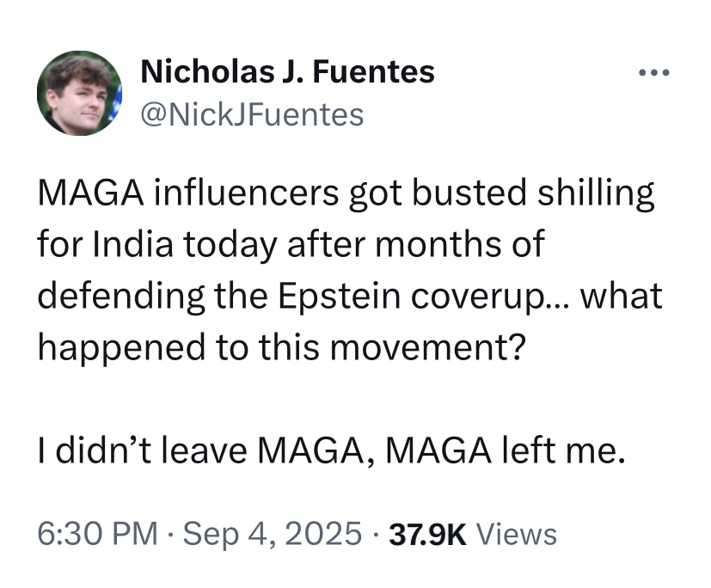Screen dimensions: 711x588
Task: Click the text "MAGA influencers got busted shilling"
Action: coord(346,194)
